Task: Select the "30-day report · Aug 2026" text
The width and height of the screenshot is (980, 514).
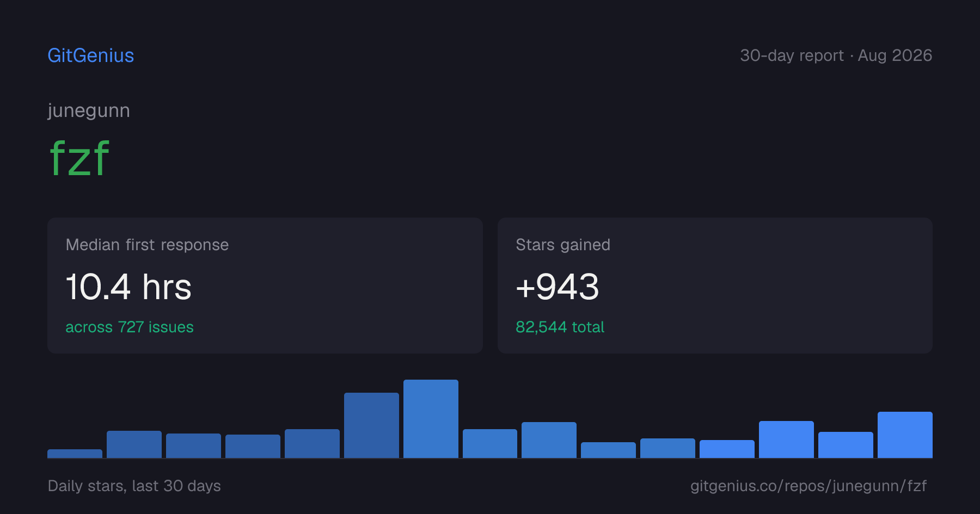Action: click(836, 55)
